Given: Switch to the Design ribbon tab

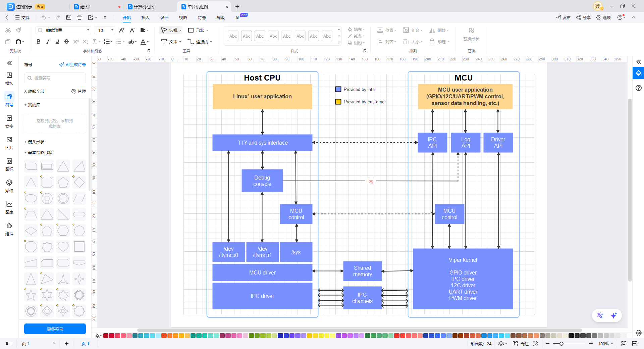Looking at the screenshot, I should point(164,17).
